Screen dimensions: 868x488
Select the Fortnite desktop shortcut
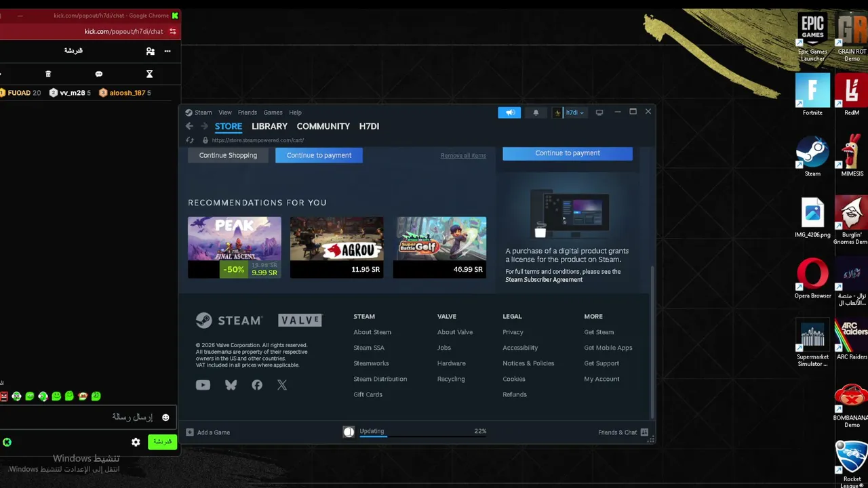812,96
